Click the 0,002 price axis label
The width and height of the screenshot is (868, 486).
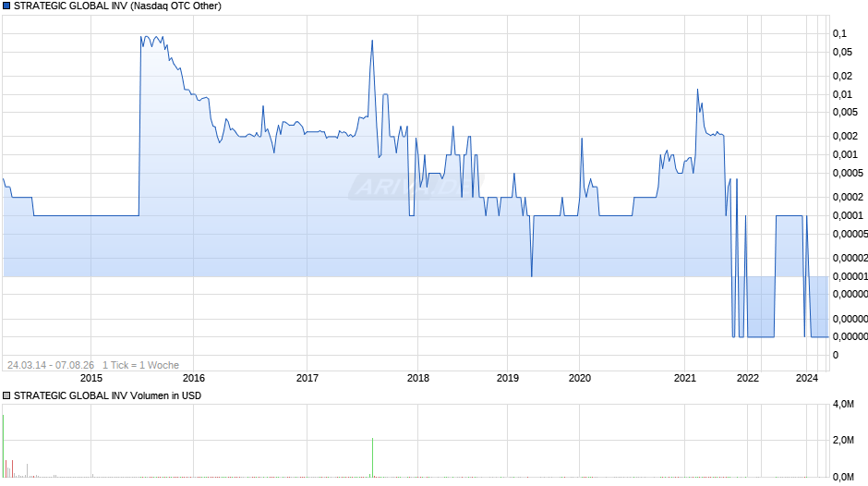[845, 136]
